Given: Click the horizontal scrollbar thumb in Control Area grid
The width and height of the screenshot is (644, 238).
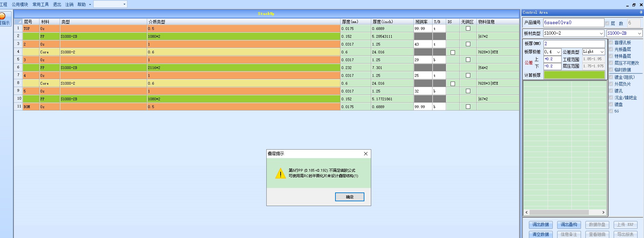Looking at the screenshot, I should coord(559,212).
